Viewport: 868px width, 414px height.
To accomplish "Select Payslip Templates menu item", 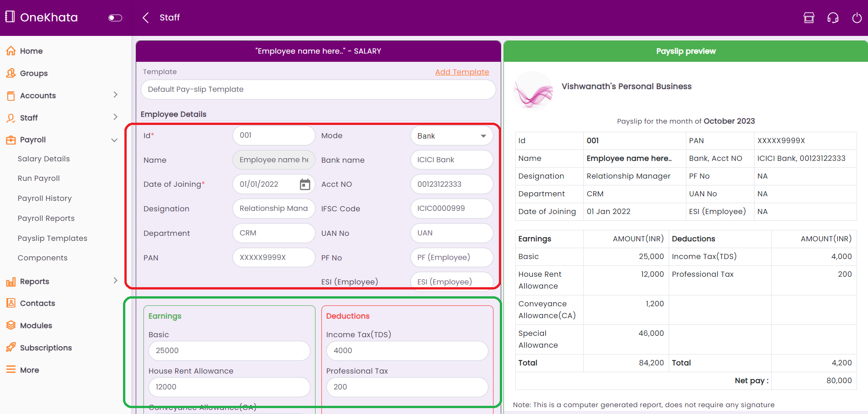I will (x=52, y=238).
